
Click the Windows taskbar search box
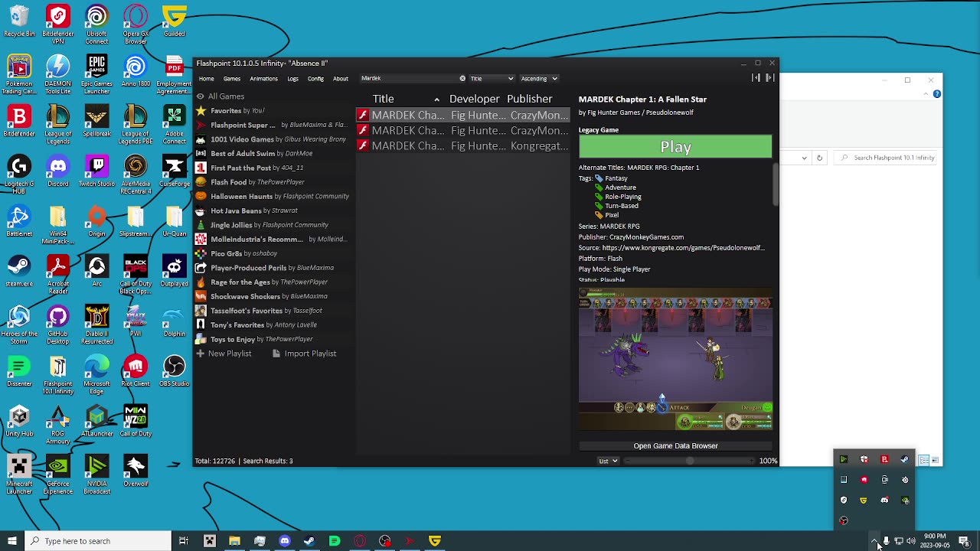click(x=98, y=541)
